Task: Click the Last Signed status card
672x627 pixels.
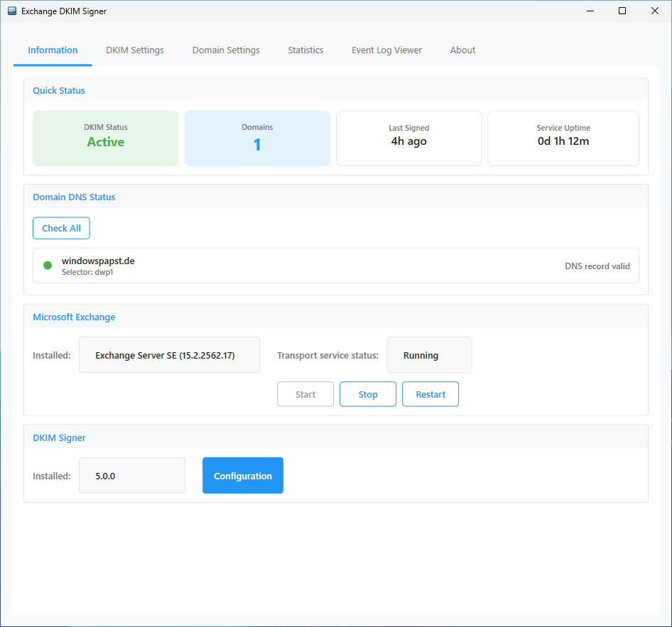Action: (x=409, y=138)
